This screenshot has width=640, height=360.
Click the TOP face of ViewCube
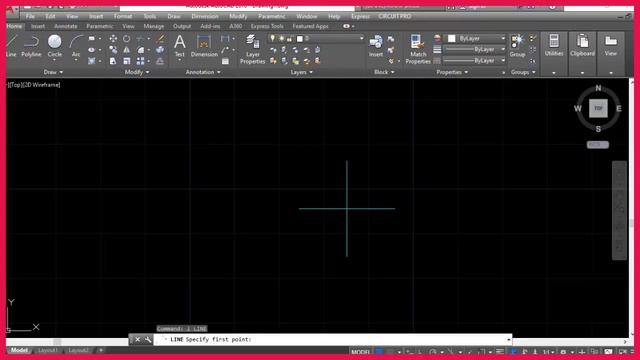(598, 108)
